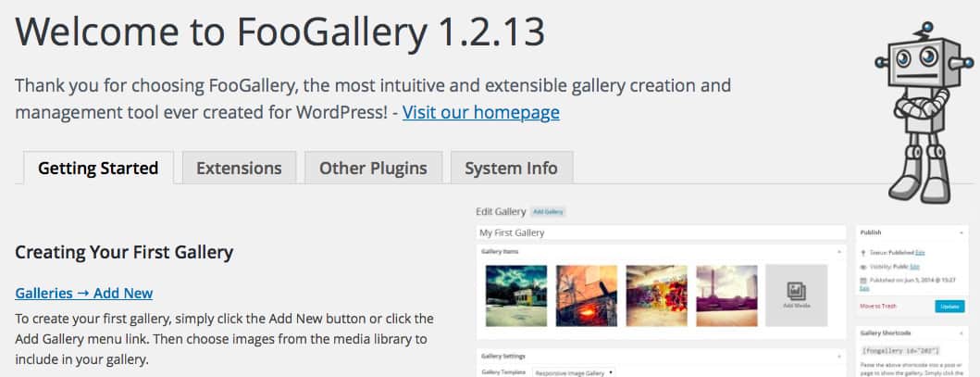The height and width of the screenshot is (377, 980).
Task: Open the Gallery Template dropdown
Action: click(x=574, y=372)
